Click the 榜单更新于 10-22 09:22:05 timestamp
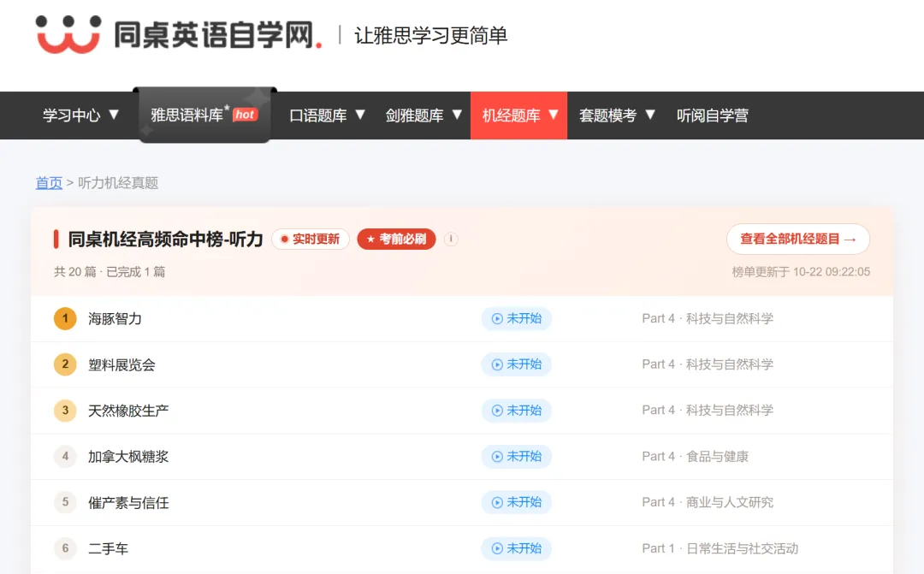 (x=801, y=272)
